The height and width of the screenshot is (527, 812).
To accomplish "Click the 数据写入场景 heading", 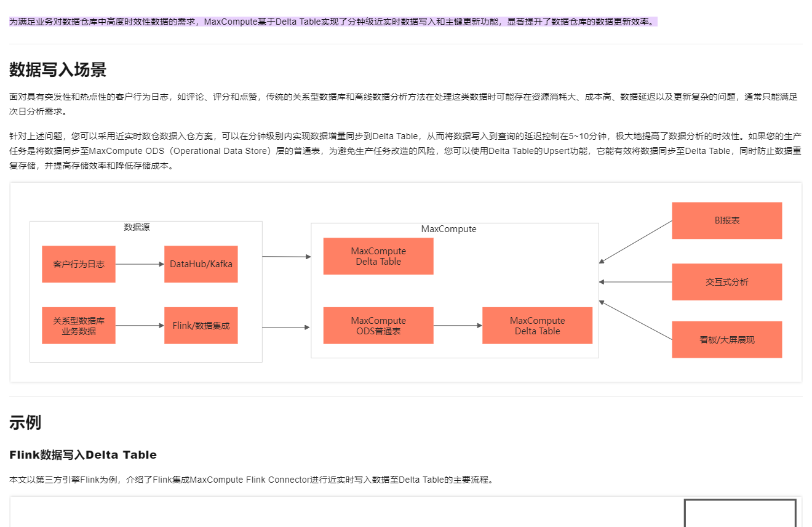I will 58,70.
